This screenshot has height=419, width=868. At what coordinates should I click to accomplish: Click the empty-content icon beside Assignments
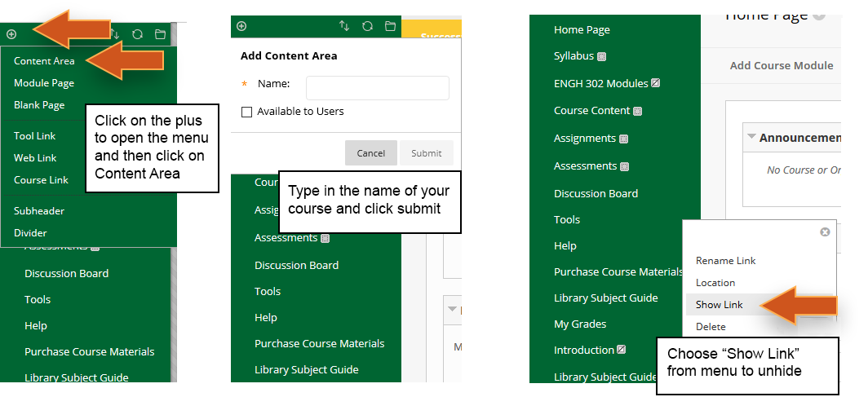pyautogui.click(x=623, y=139)
